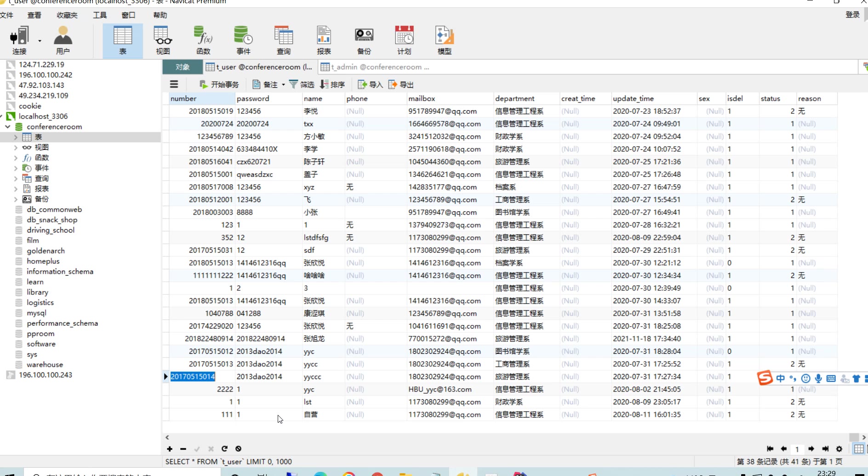This screenshot has height=476, width=868.
Task: Open the 备注 dropdown arrow
Action: (x=283, y=85)
